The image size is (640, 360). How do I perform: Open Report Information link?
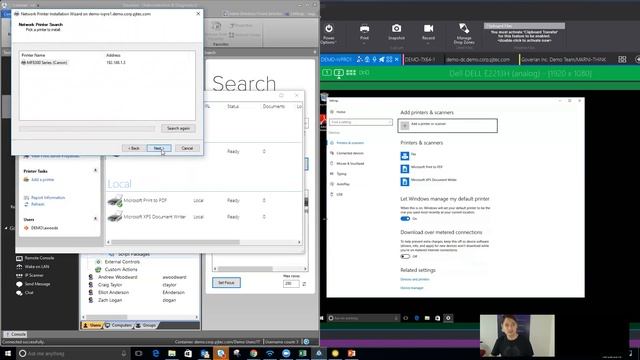(48, 198)
